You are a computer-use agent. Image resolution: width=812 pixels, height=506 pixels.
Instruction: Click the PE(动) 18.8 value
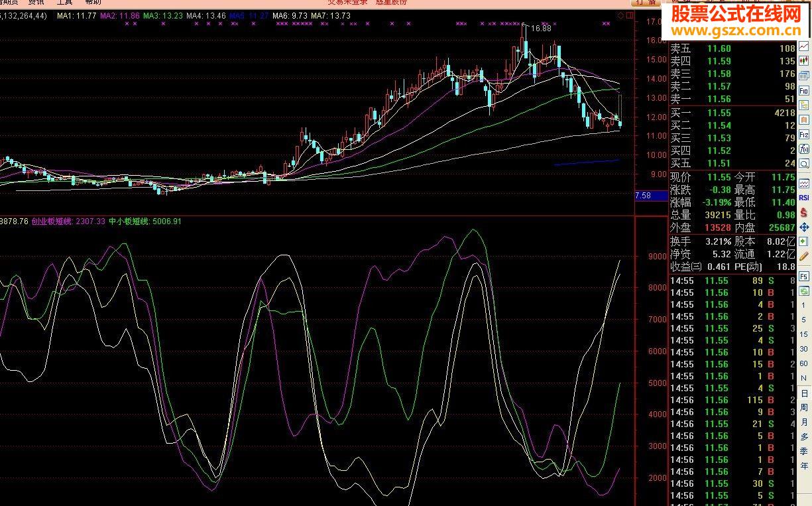pos(785,267)
